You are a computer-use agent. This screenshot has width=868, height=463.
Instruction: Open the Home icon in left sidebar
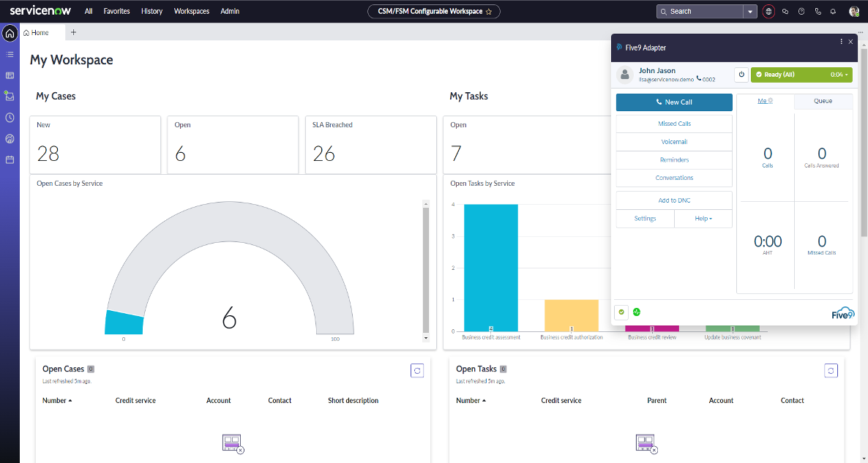[10, 33]
